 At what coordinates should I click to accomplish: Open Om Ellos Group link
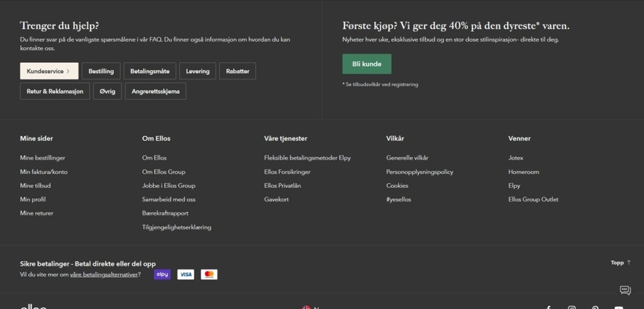[164, 171]
